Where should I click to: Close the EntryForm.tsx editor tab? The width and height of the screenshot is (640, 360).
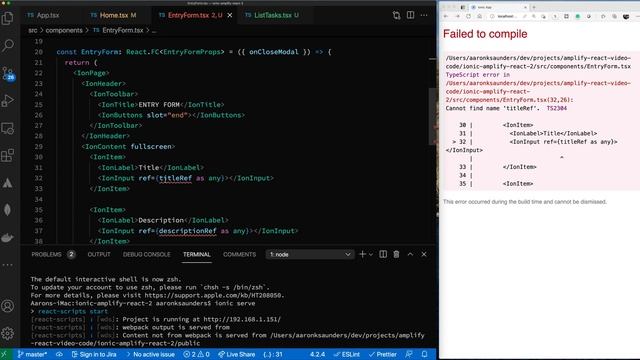(230, 16)
